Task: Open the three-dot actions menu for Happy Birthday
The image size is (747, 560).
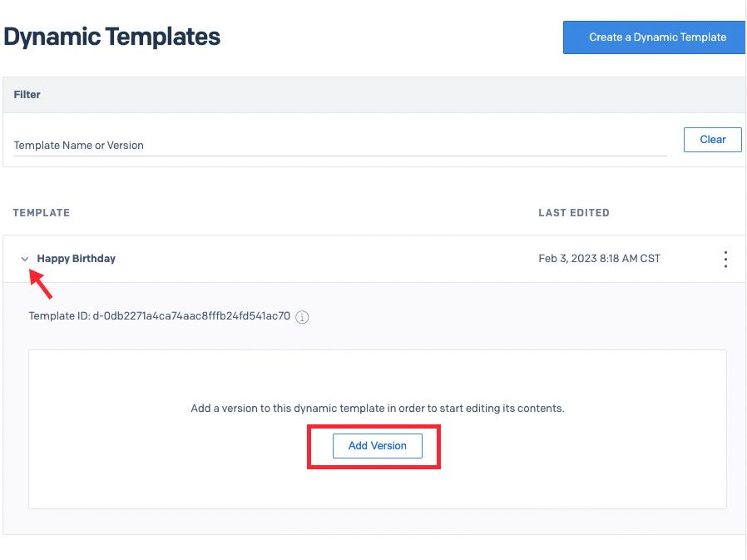Action: tap(725, 259)
